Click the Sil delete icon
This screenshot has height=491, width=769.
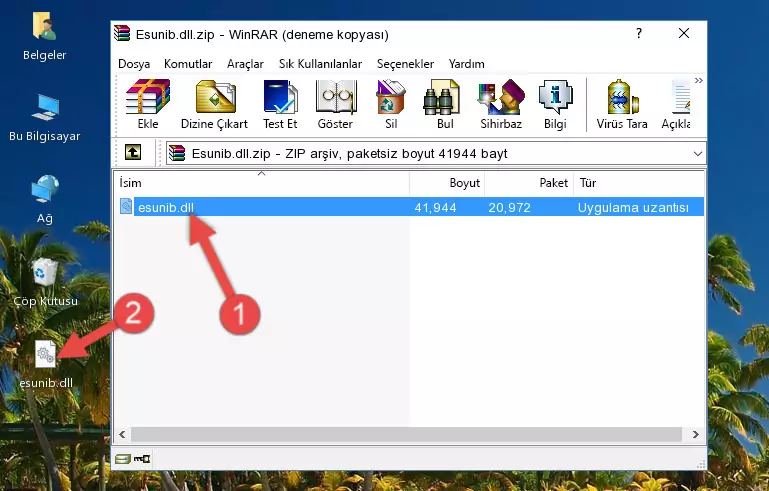pos(391,104)
